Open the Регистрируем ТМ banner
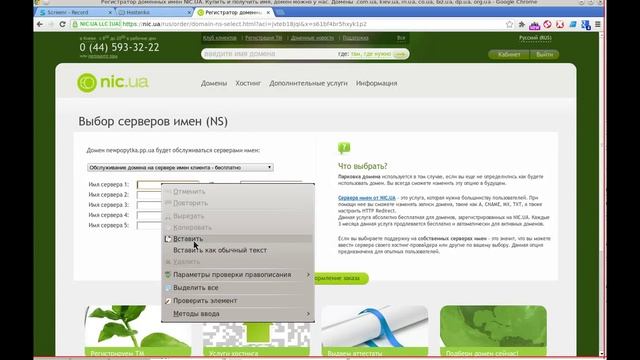This screenshot has width=640, height=360. coord(138,331)
